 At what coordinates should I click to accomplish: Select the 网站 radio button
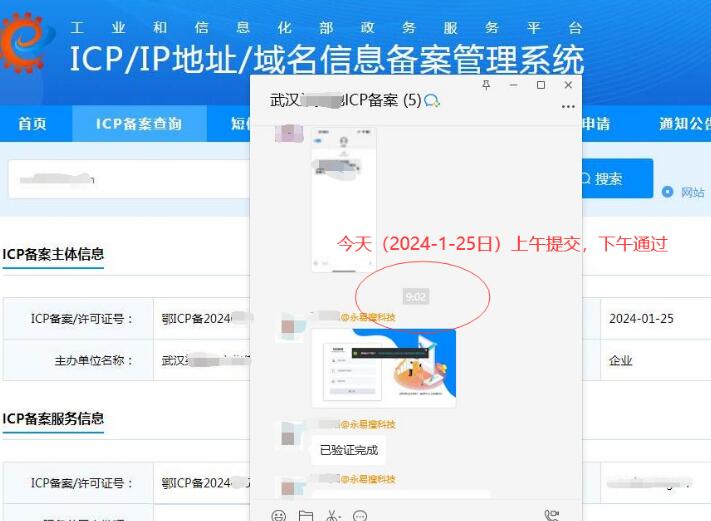(x=668, y=192)
